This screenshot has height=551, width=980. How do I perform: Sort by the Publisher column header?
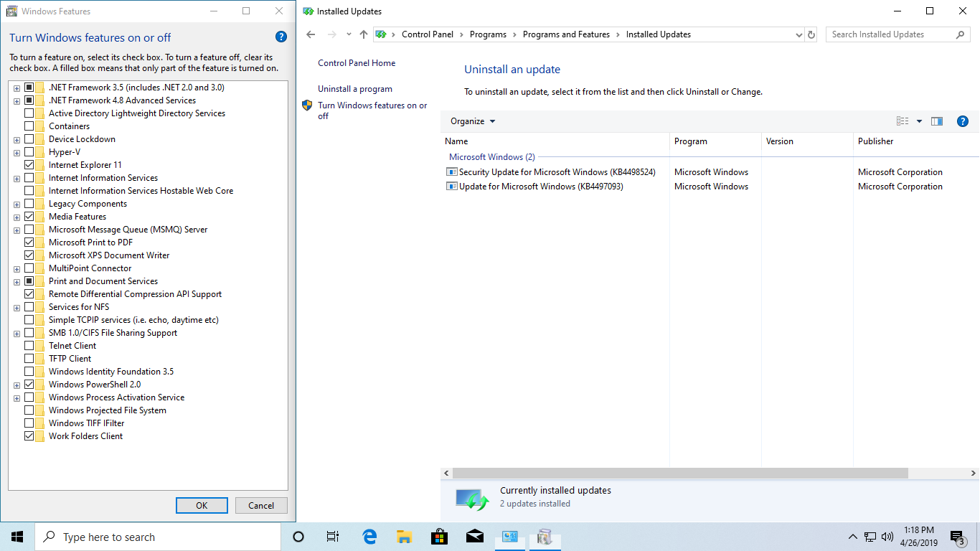917,141
